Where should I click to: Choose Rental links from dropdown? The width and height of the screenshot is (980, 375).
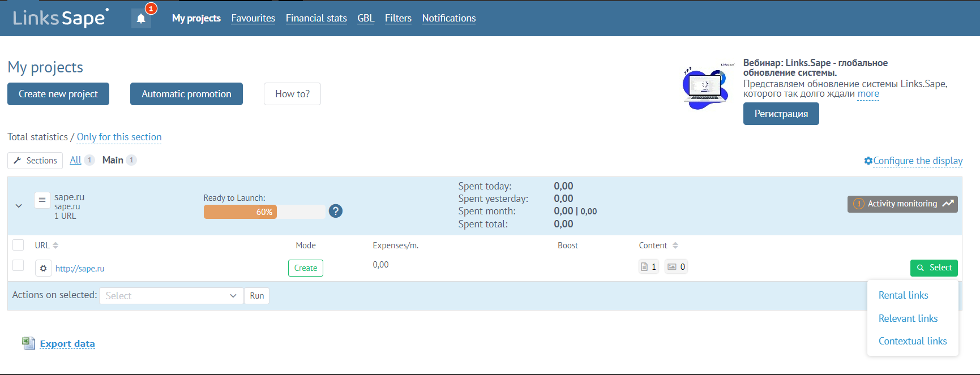point(904,295)
